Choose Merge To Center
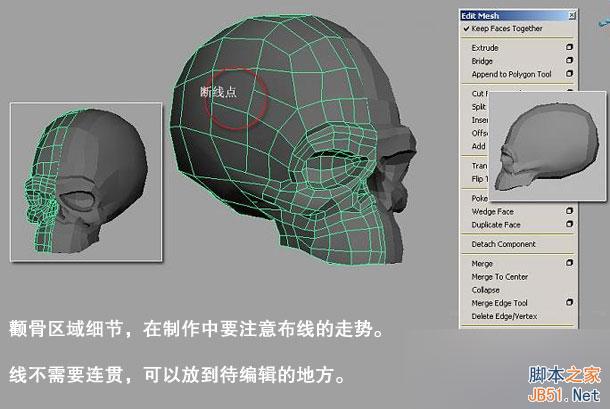This screenshot has height=409, width=610. [500, 277]
